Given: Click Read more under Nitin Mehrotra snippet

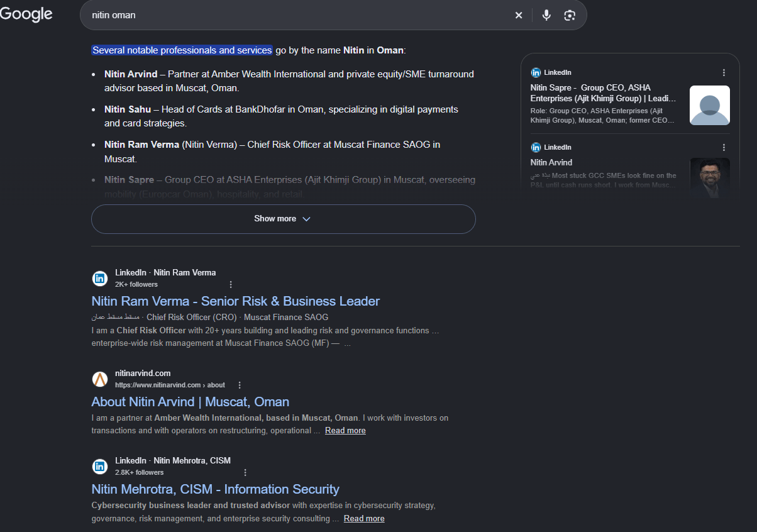Looking at the screenshot, I should pyautogui.click(x=364, y=519).
